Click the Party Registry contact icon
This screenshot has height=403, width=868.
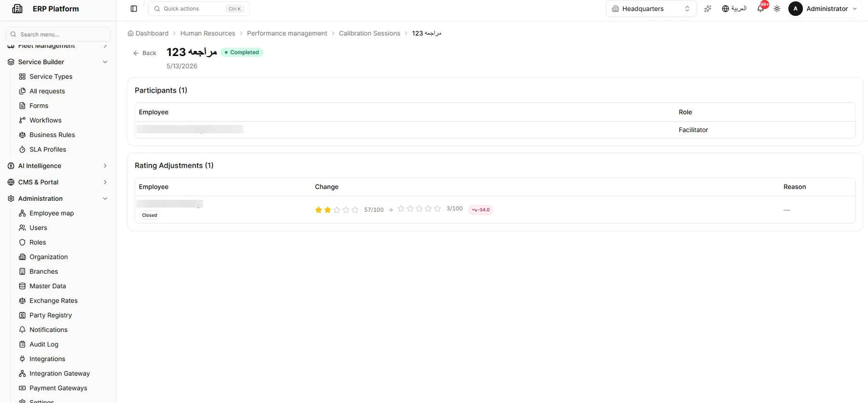[22, 315]
